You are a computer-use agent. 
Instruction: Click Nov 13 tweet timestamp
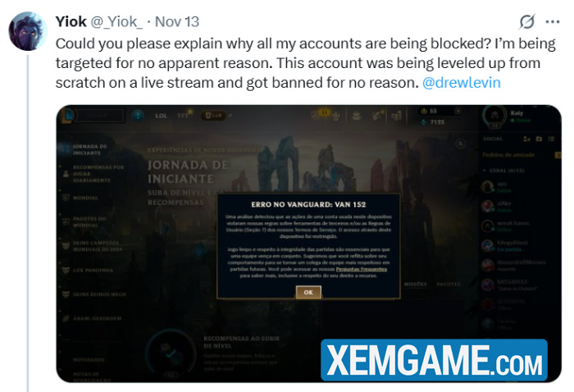click(x=177, y=22)
